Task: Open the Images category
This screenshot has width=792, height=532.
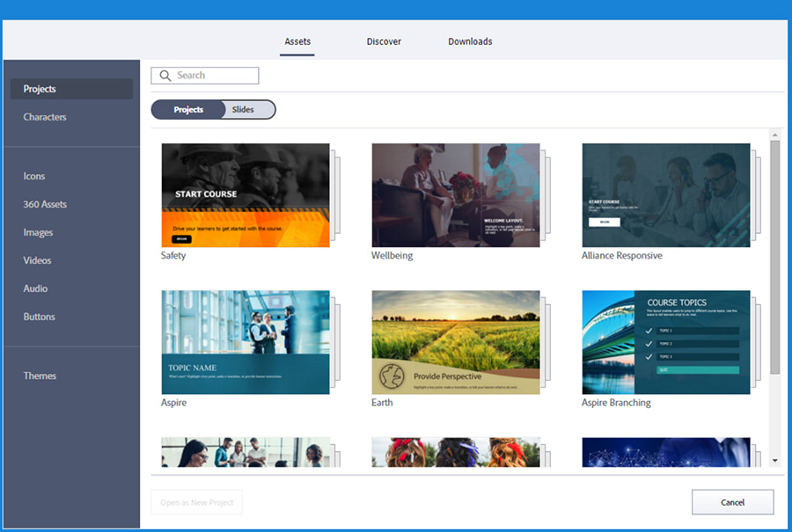Action: [x=38, y=233]
